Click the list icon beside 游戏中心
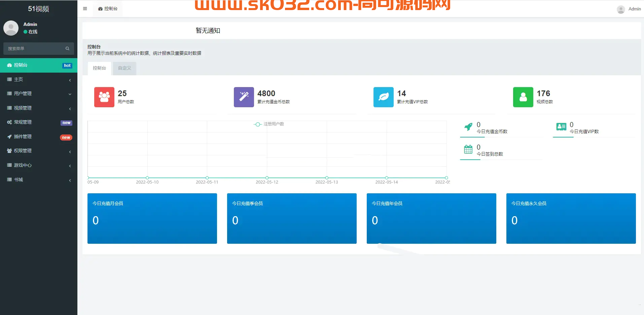Viewport: 644px width, 315px height. click(9, 165)
